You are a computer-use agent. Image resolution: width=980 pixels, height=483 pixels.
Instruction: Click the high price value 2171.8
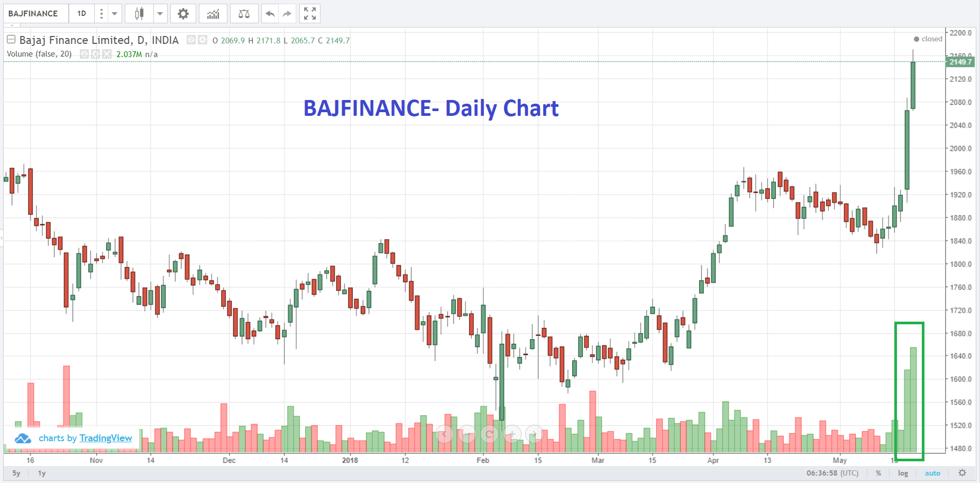tap(269, 41)
